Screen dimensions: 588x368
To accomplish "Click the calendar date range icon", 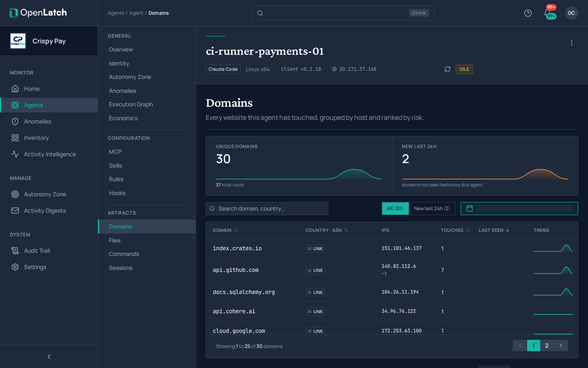I will click(469, 209).
